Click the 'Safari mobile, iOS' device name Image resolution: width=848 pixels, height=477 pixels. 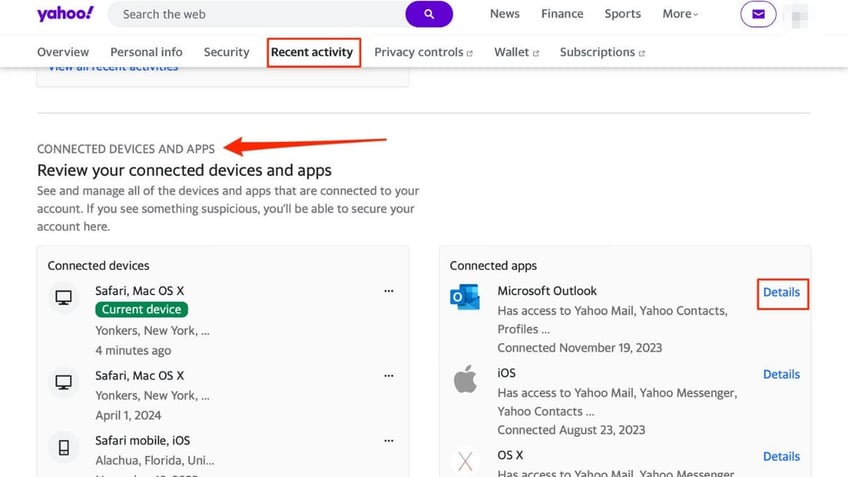143,441
